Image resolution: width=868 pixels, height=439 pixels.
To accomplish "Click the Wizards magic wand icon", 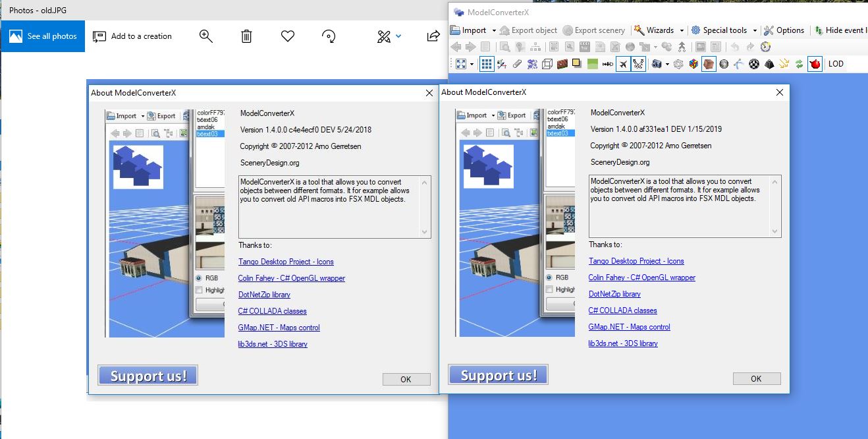I will click(x=639, y=30).
